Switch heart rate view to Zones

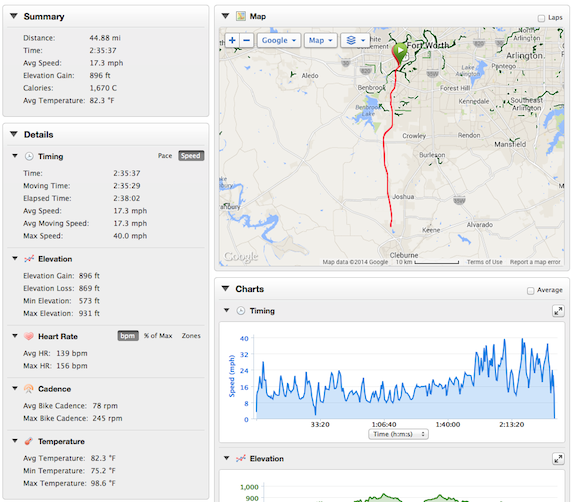pyautogui.click(x=191, y=336)
